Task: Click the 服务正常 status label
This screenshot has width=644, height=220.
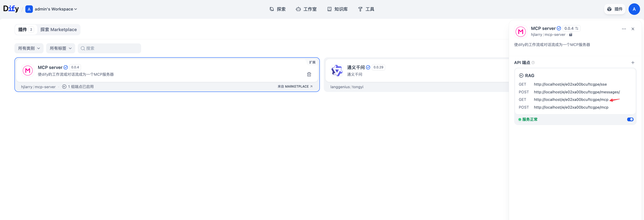Action: (529, 119)
